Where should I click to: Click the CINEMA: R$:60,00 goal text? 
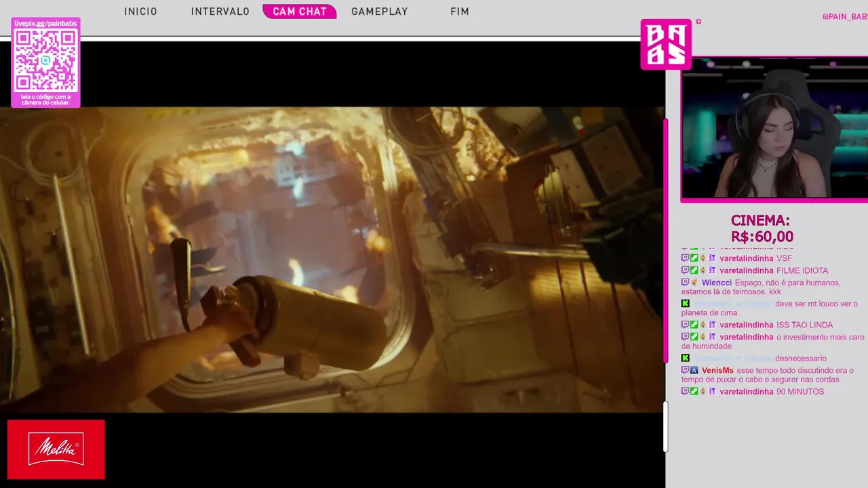pos(761,228)
